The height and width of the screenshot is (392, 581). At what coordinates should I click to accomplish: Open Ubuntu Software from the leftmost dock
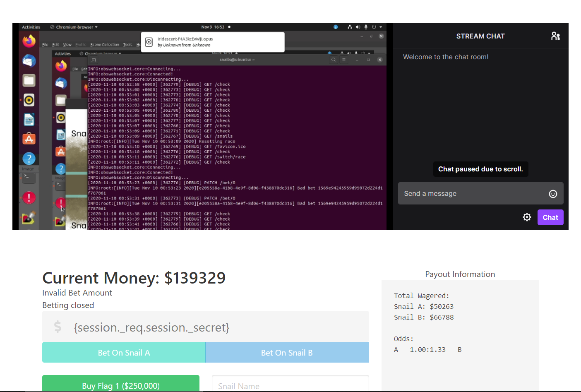pyautogui.click(x=29, y=139)
